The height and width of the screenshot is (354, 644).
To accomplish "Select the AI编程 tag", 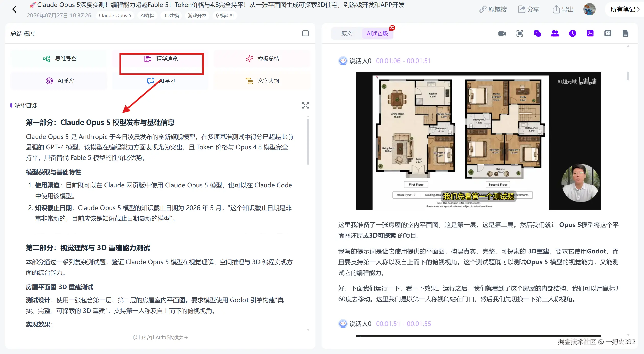I will pyautogui.click(x=147, y=15).
